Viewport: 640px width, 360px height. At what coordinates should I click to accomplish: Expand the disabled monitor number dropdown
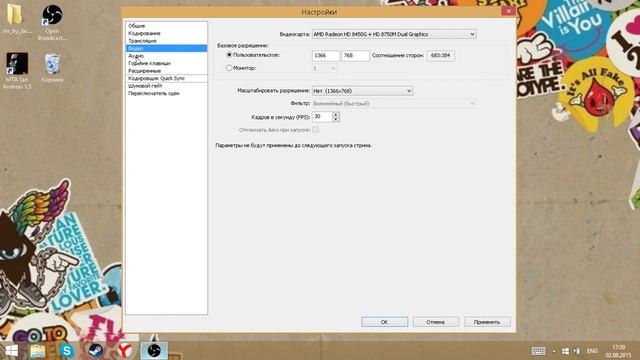(x=324, y=69)
